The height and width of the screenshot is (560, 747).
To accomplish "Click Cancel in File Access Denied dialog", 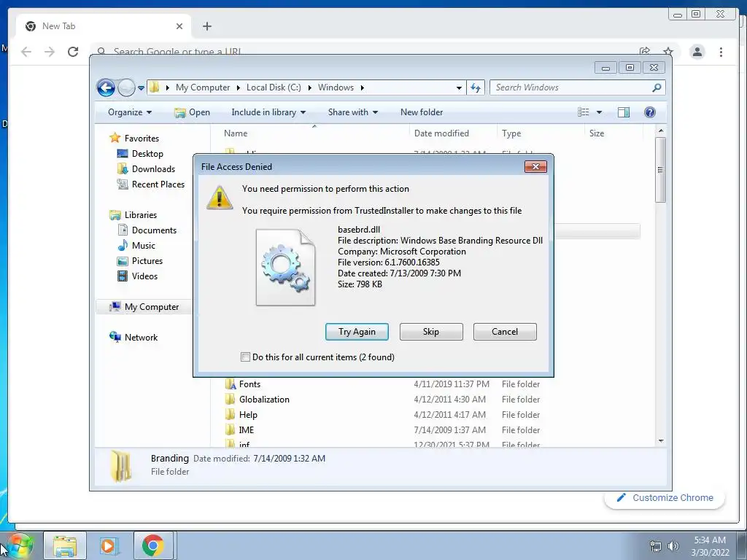I will coord(505,332).
